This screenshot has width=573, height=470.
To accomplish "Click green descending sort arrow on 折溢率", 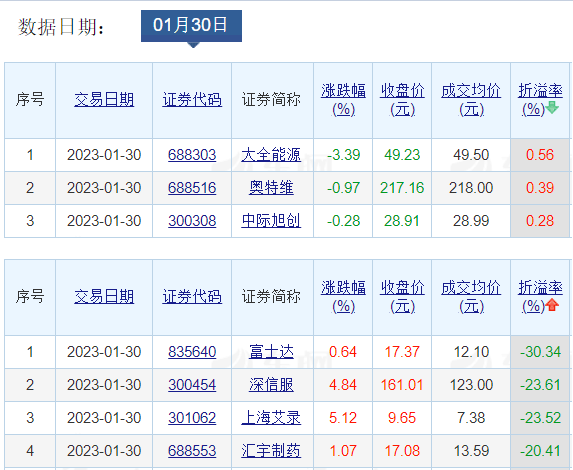I will (x=551, y=108).
